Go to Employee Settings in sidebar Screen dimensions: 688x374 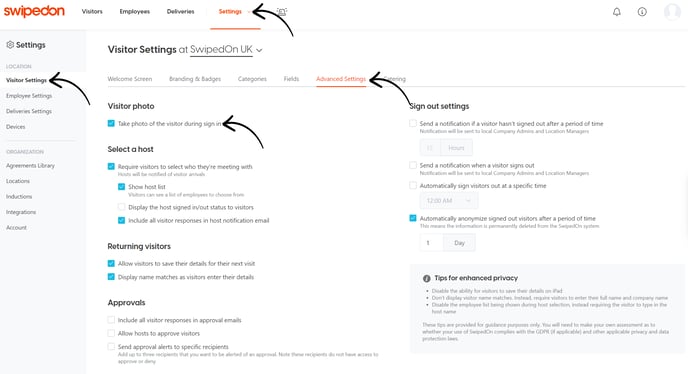(29, 96)
